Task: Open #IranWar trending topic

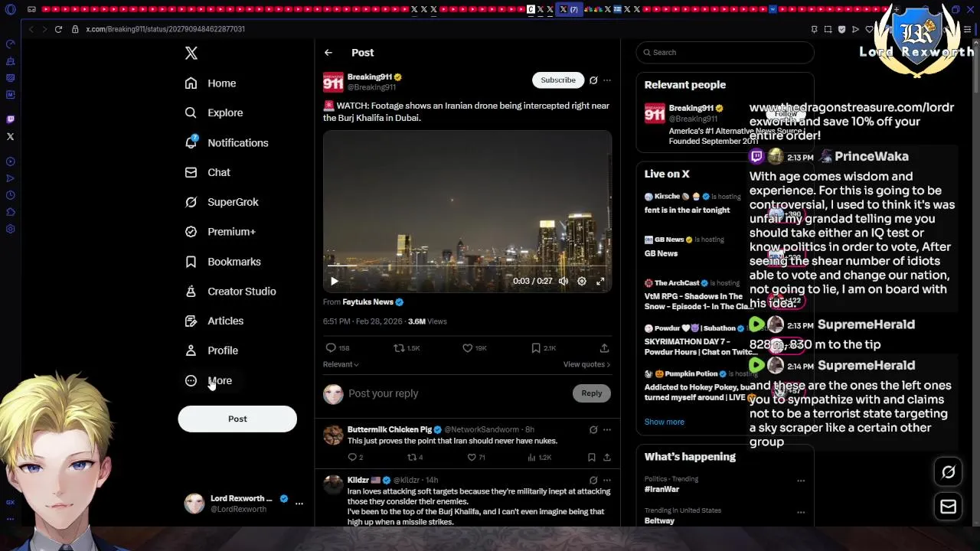Action: (662, 489)
